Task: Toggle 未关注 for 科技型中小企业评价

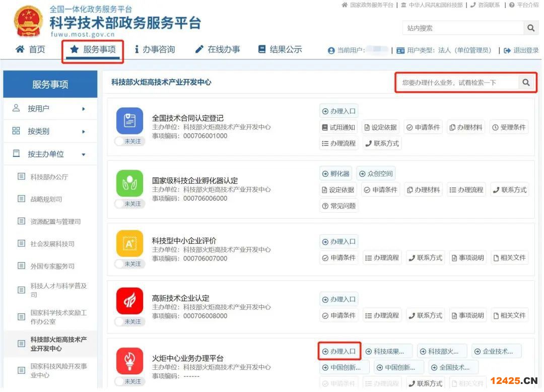Action: pyautogui.click(x=129, y=264)
